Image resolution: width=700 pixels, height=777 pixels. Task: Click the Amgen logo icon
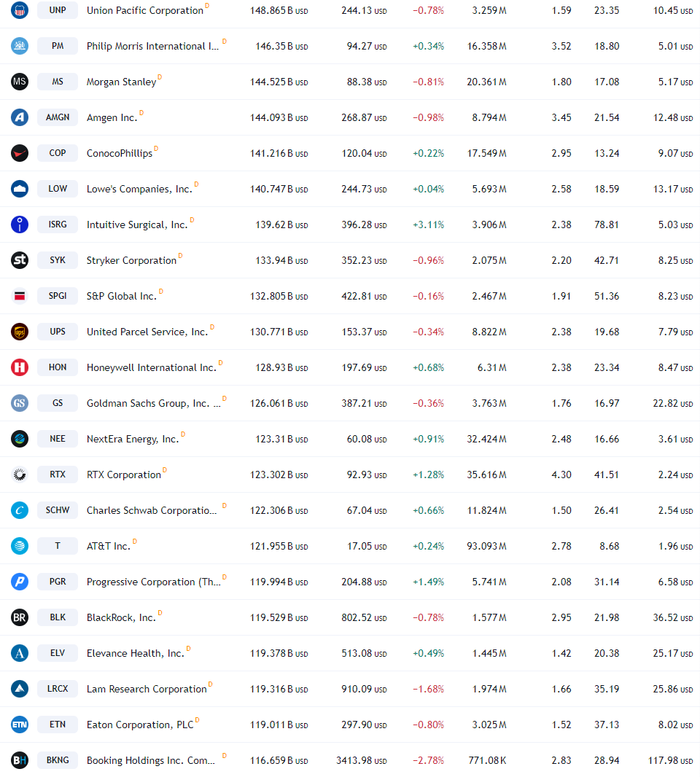[x=20, y=117]
